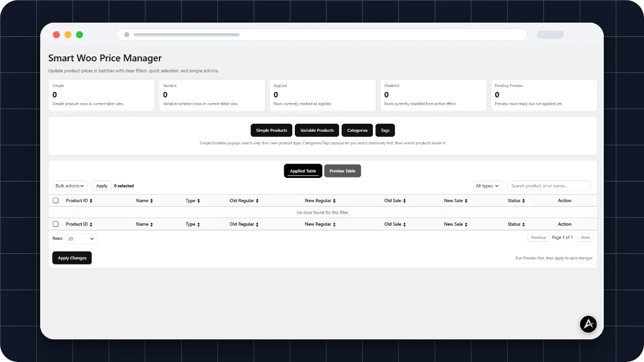Focus the Search product id or name field
The width and height of the screenshot is (644, 362).
(549, 186)
